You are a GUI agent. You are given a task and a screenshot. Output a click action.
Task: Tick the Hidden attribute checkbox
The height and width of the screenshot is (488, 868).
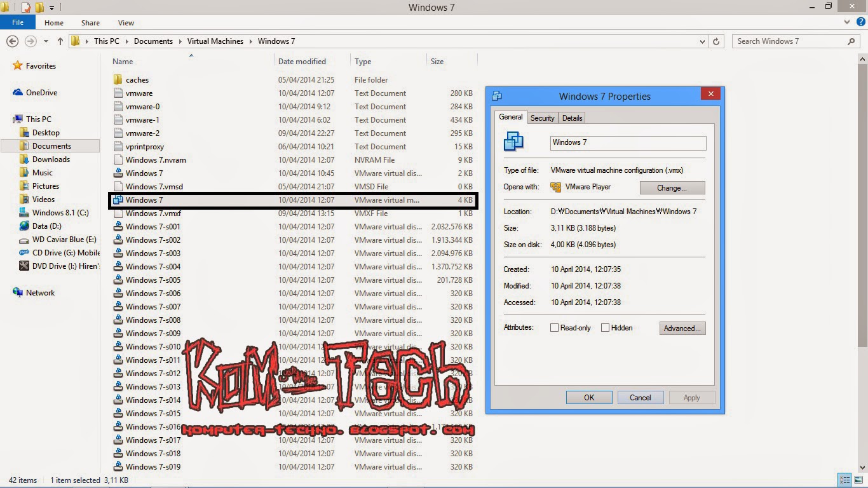click(x=605, y=328)
